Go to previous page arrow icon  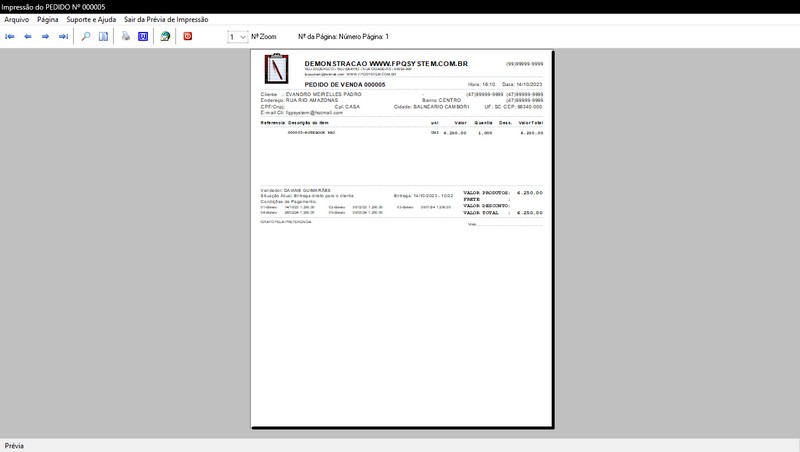(28, 36)
